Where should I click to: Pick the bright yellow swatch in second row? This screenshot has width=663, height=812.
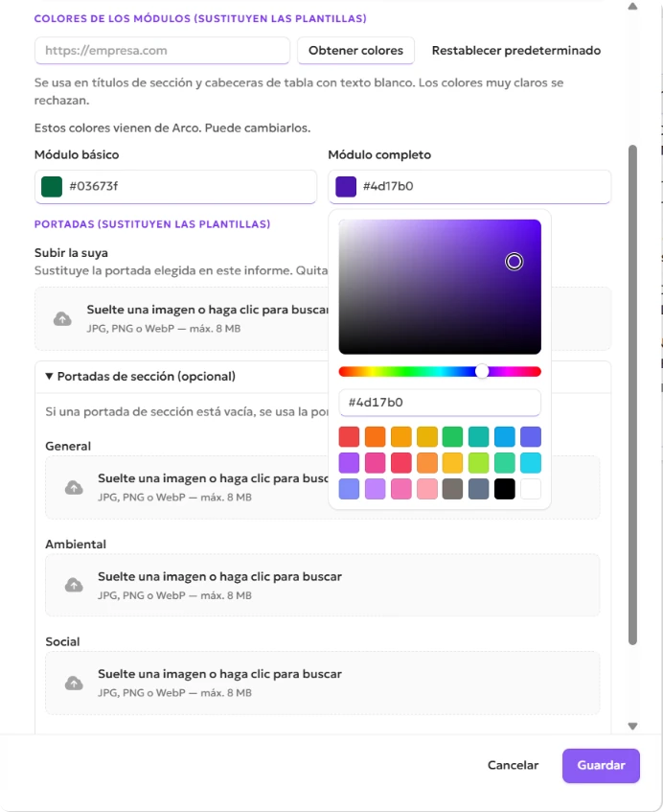point(453,462)
